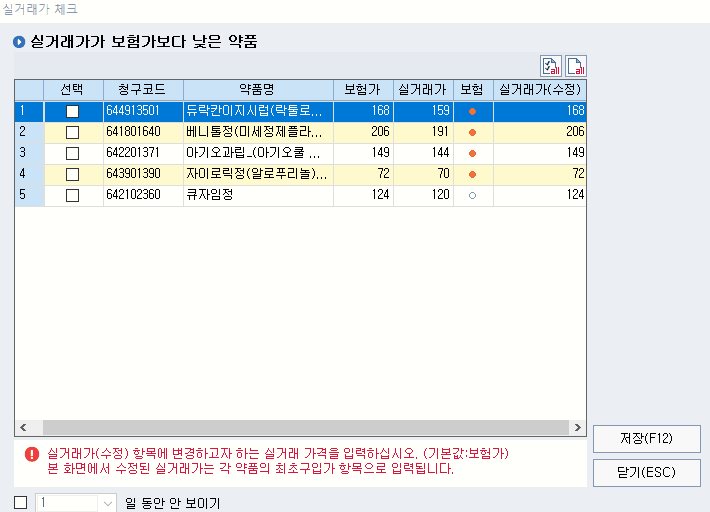Click the 청구코드 column header
The height and width of the screenshot is (512, 710).
141,89
